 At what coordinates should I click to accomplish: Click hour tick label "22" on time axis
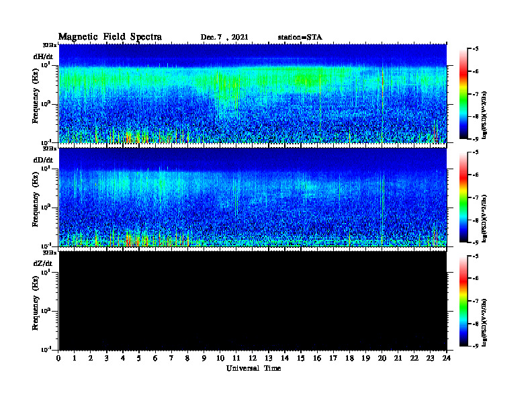click(x=414, y=358)
